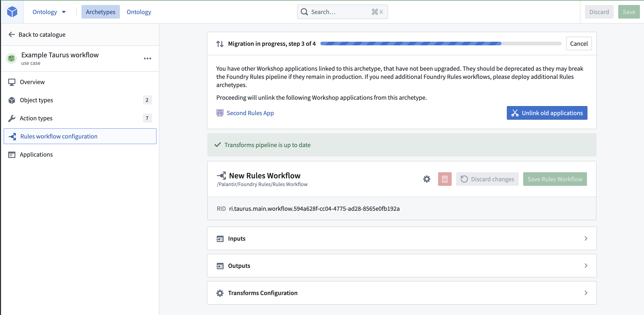Screen dimensions: 644x315
Task: Open Overview in the sidebar
Action: click(80, 82)
